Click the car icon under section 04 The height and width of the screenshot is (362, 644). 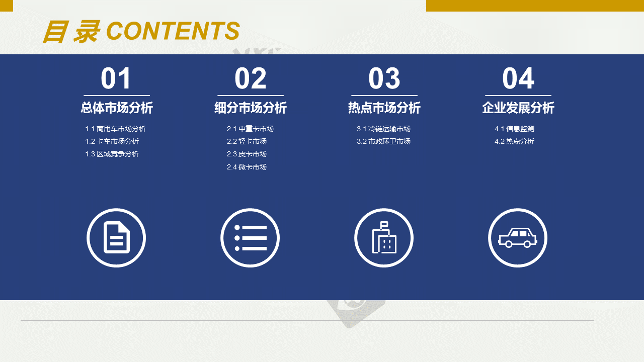(518, 238)
